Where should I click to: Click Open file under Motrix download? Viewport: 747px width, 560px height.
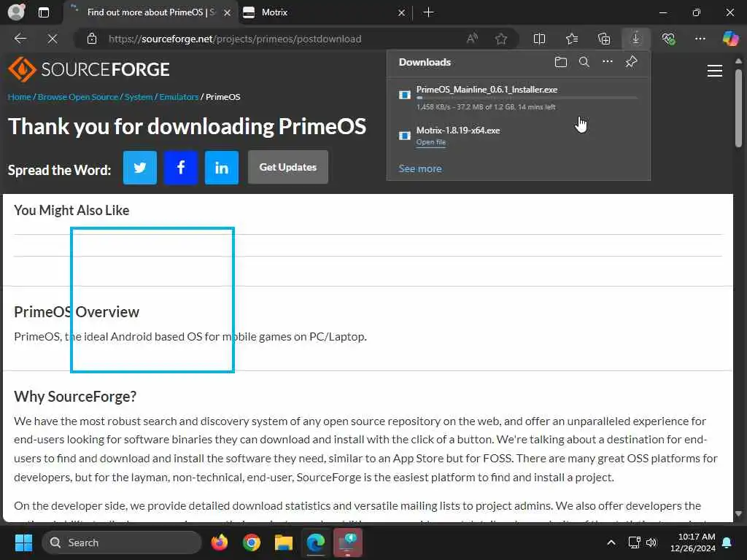pos(431,142)
